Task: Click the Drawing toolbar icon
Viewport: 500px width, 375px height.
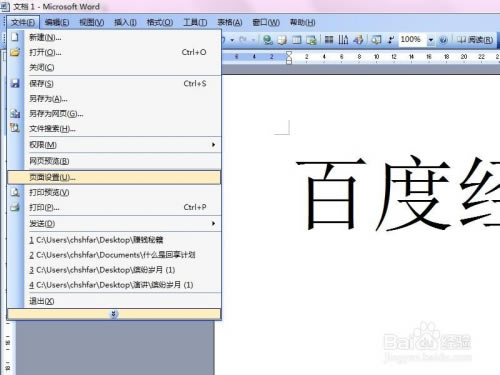Action: point(358,40)
